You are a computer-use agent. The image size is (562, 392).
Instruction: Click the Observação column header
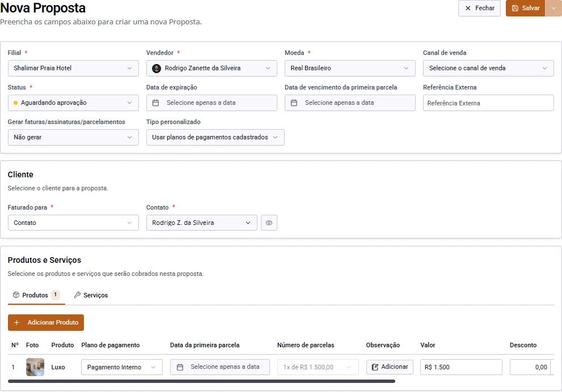(383, 345)
